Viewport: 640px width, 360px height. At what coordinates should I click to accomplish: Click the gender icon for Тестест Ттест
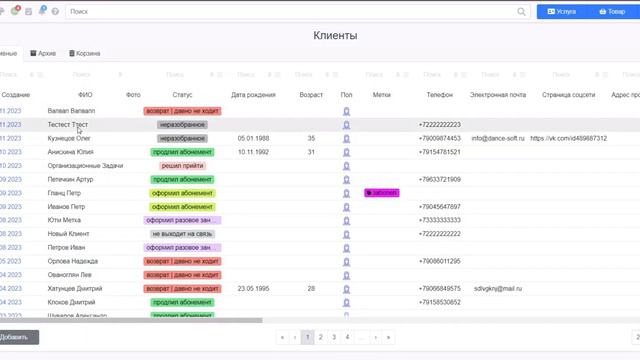pyautogui.click(x=346, y=125)
